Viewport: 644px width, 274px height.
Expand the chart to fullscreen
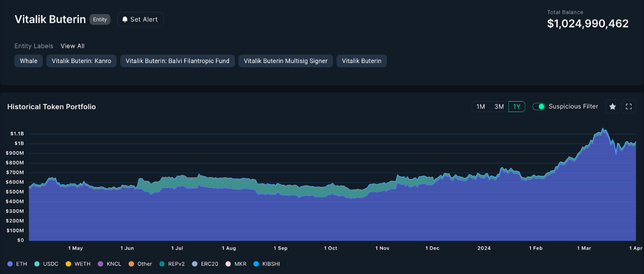(x=629, y=107)
